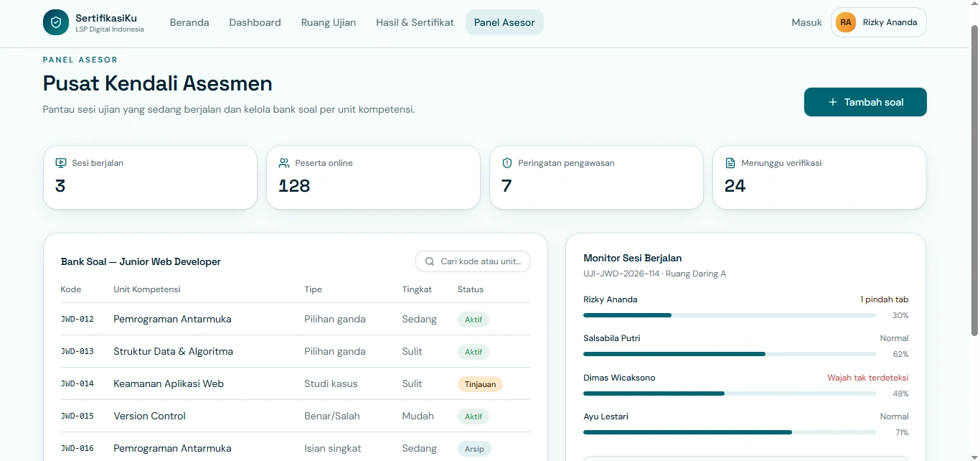Click the Aktif badge in Version Control row
Viewport: 980px width, 461px height.
point(473,416)
